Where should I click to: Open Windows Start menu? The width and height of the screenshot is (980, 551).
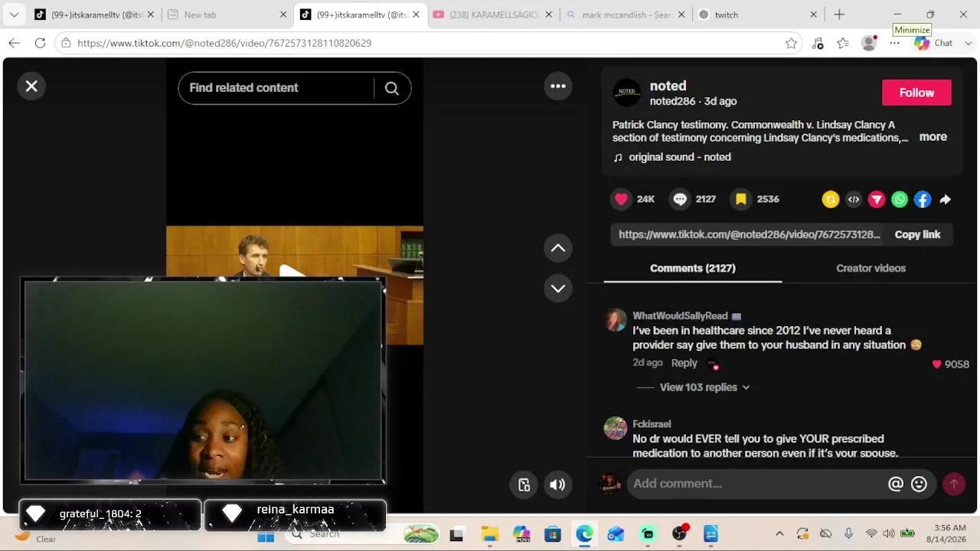[x=266, y=534]
